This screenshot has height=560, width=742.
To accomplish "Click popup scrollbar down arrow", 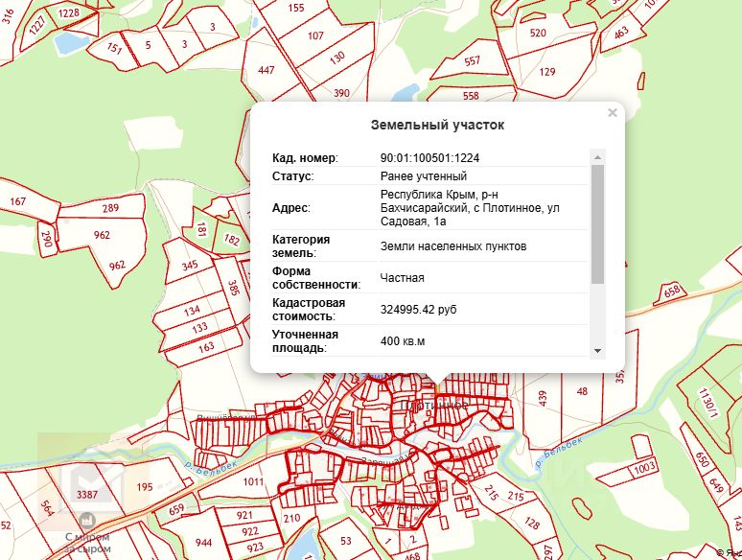I will 597,351.
